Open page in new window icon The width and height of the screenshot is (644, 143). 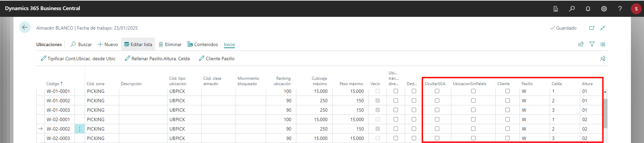(x=592, y=28)
